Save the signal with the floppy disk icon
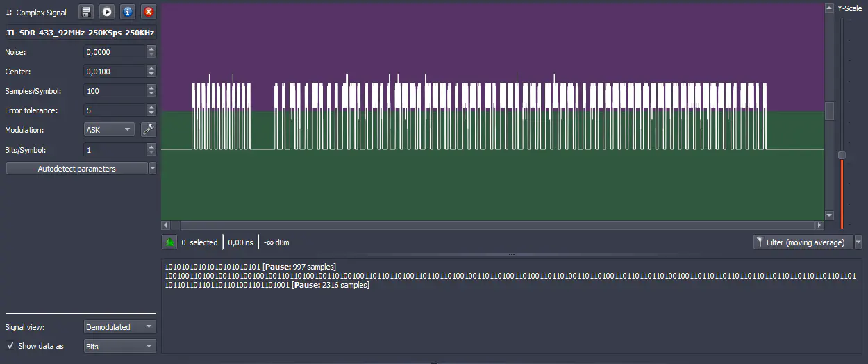Screen dimensions: 868x364 point(85,12)
